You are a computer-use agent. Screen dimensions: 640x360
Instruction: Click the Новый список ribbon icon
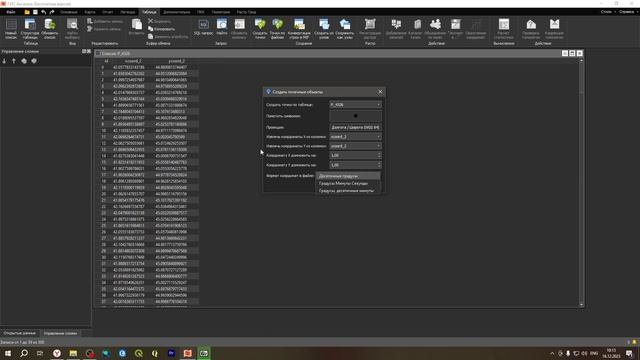click(x=11, y=29)
